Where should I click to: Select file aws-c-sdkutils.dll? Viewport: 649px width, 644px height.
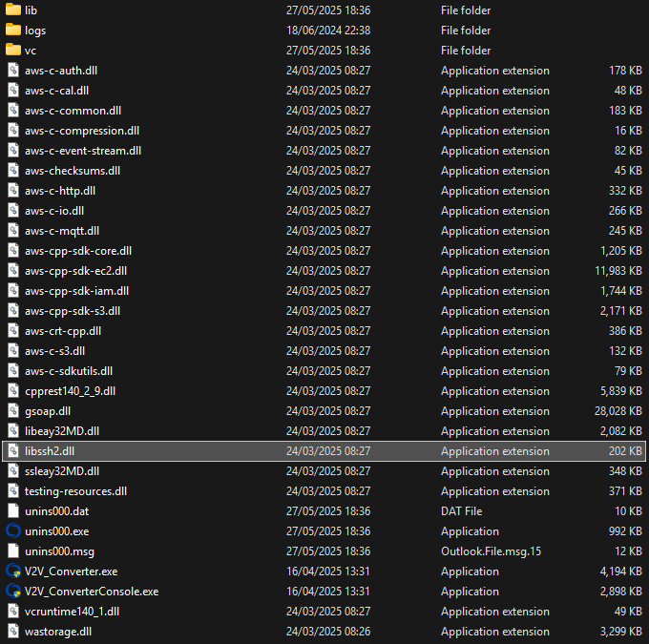click(x=69, y=371)
